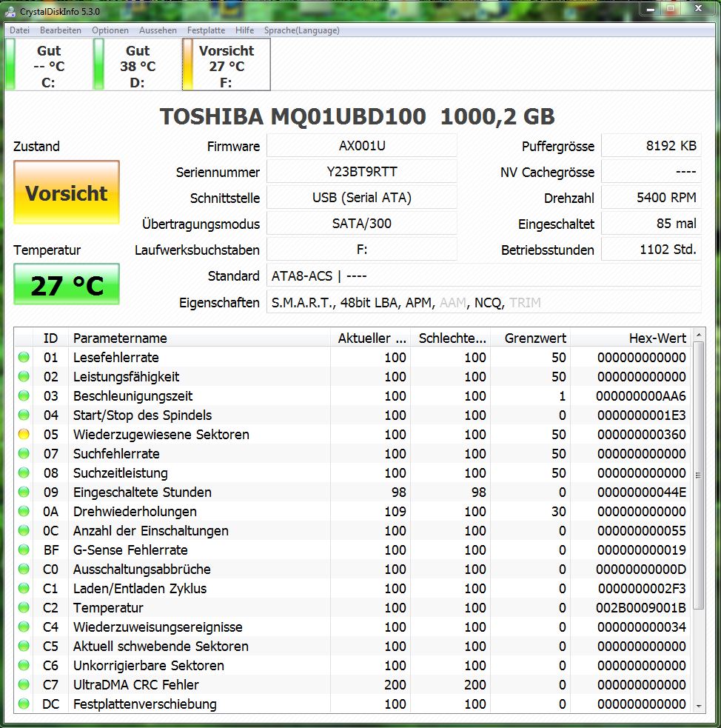
Task: Click status dot for Suchfehlerrate row
Action: point(24,453)
